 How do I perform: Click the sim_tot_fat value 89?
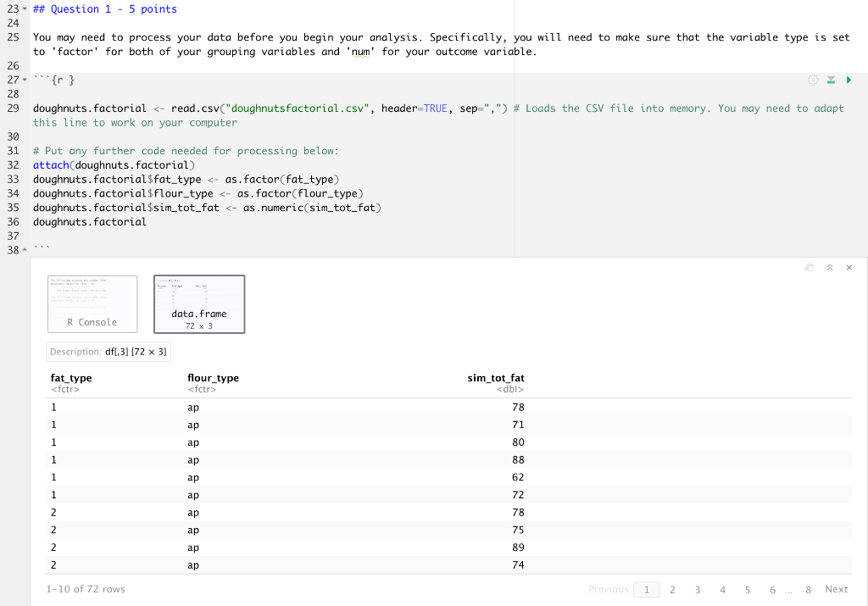coord(518,548)
